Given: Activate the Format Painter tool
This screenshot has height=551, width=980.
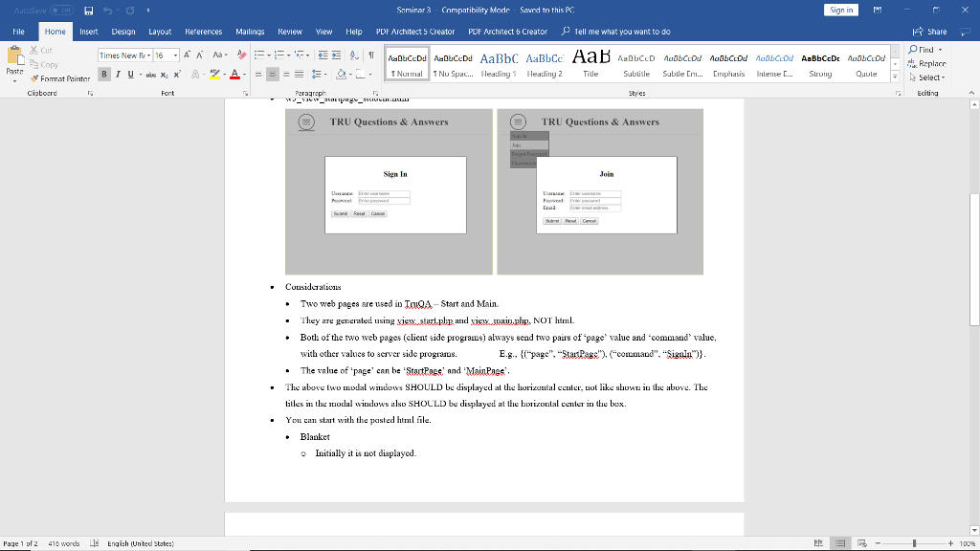Looking at the screenshot, I should coord(63,78).
